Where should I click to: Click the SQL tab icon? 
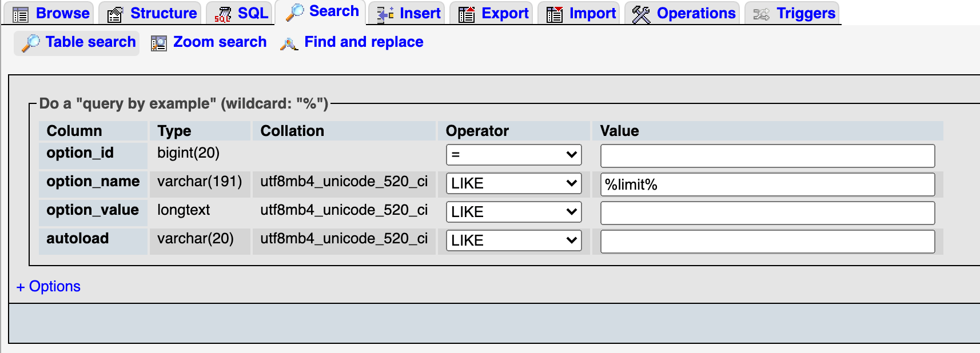pos(222,14)
